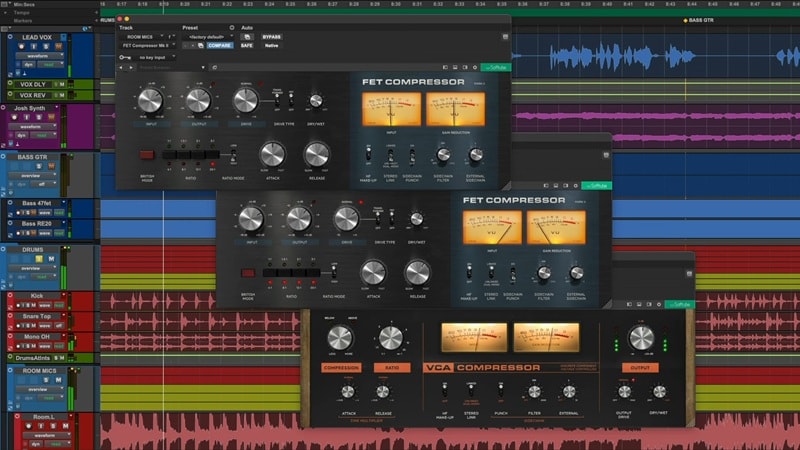Click the Softube logo in middle plugin

point(596,186)
